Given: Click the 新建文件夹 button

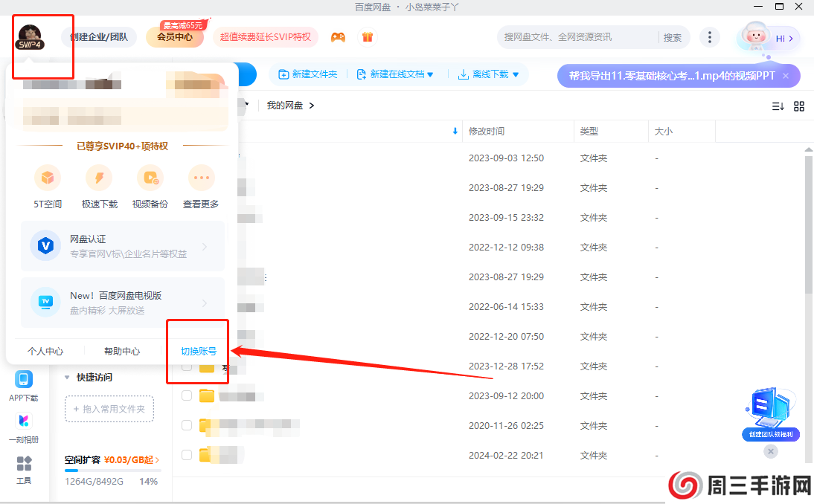Looking at the screenshot, I should (x=307, y=74).
